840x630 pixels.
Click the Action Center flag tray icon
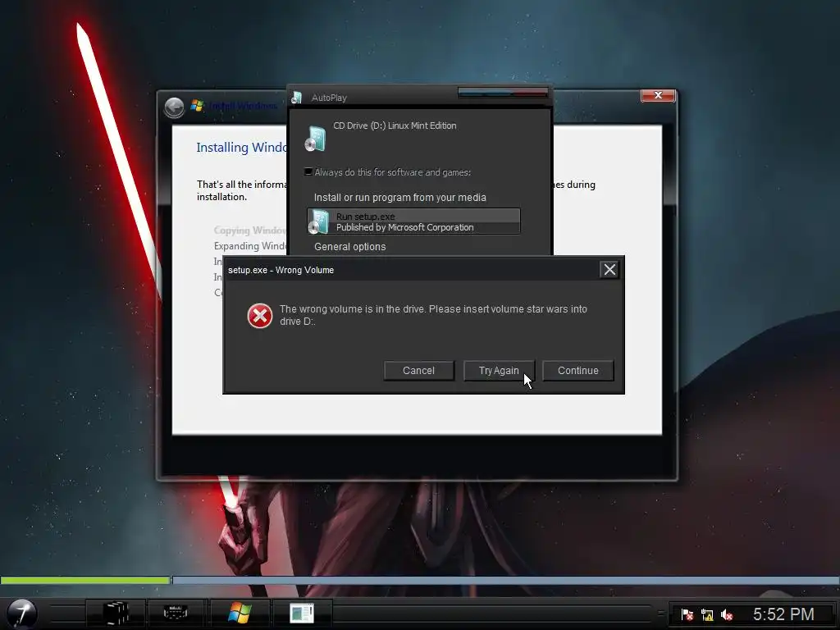[687, 614]
